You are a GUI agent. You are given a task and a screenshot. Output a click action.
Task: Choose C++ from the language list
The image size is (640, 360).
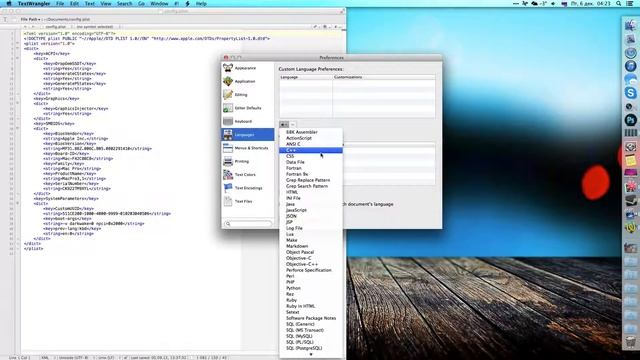(x=311, y=150)
